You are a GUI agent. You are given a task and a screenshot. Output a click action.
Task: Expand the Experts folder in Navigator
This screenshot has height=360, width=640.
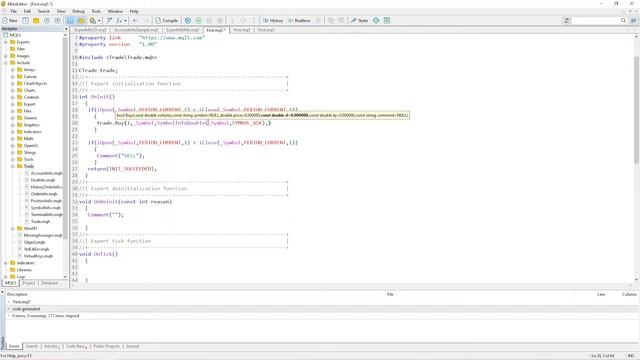tap(6, 42)
